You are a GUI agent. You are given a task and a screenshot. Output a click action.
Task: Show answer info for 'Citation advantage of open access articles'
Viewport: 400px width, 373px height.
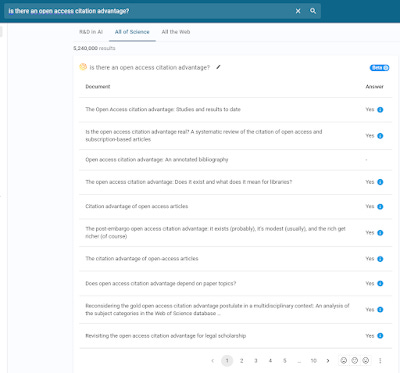click(380, 207)
